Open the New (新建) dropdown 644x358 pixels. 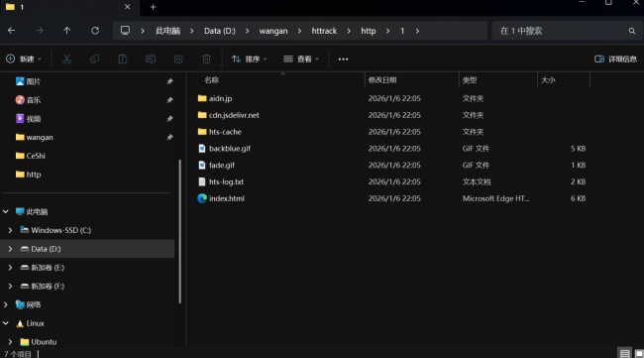click(x=24, y=60)
